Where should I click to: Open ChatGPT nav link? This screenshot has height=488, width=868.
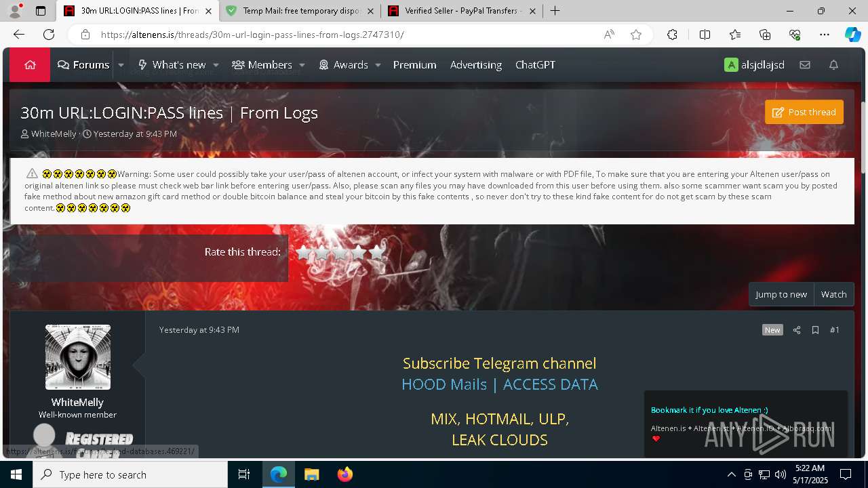(535, 65)
